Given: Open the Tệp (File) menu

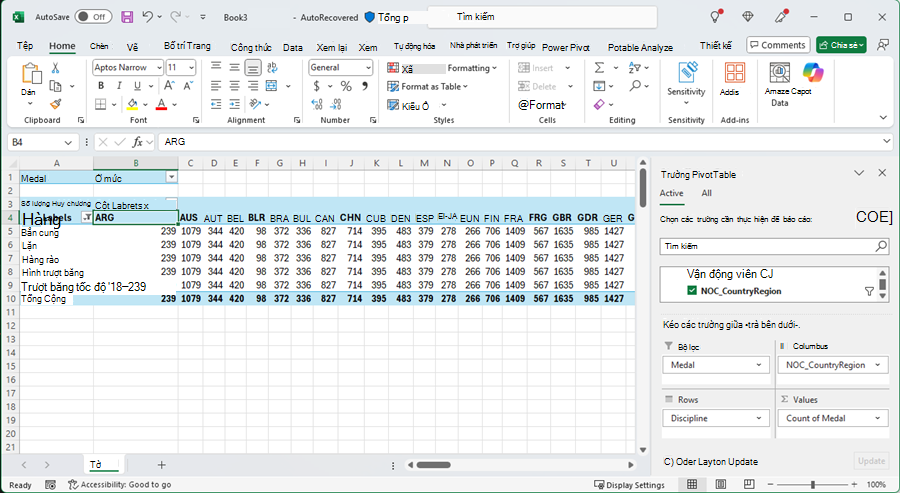Looking at the screenshot, I should pos(25,45).
